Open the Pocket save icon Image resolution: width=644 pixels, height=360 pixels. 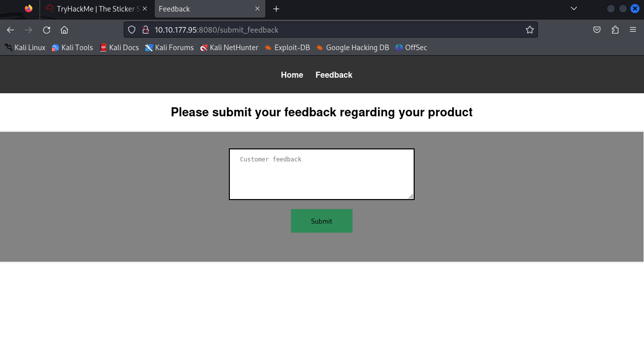point(597,30)
